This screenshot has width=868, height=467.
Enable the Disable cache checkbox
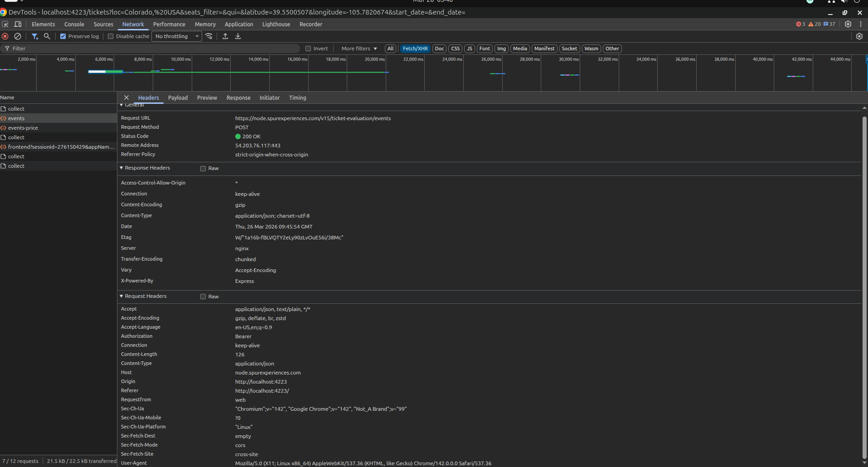[111, 36]
